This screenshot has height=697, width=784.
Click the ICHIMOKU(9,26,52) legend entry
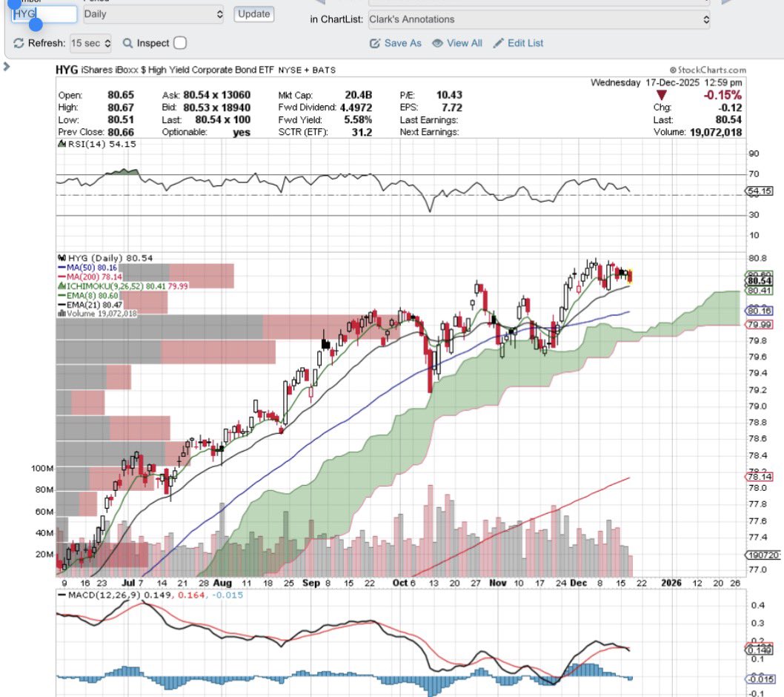(122, 286)
